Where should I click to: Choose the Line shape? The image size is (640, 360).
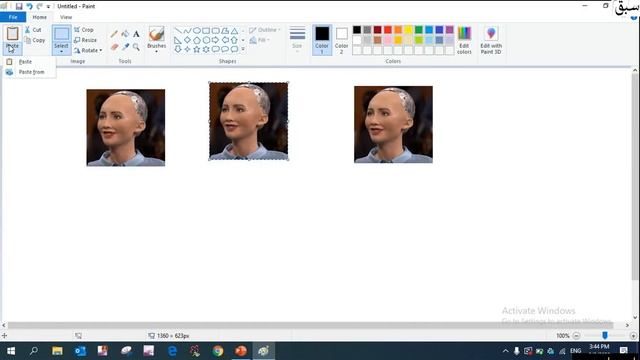(x=178, y=31)
